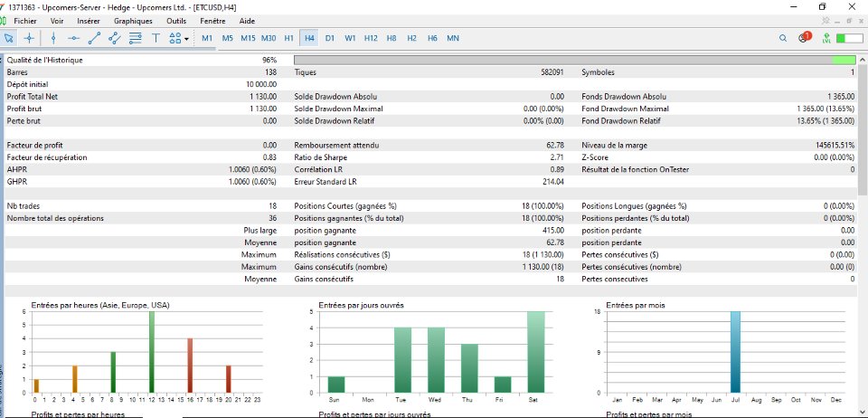The width and height of the screenshot is (868, 418).
Task: Click the Jul bar in monthly chart
Action: coord(734,352)
